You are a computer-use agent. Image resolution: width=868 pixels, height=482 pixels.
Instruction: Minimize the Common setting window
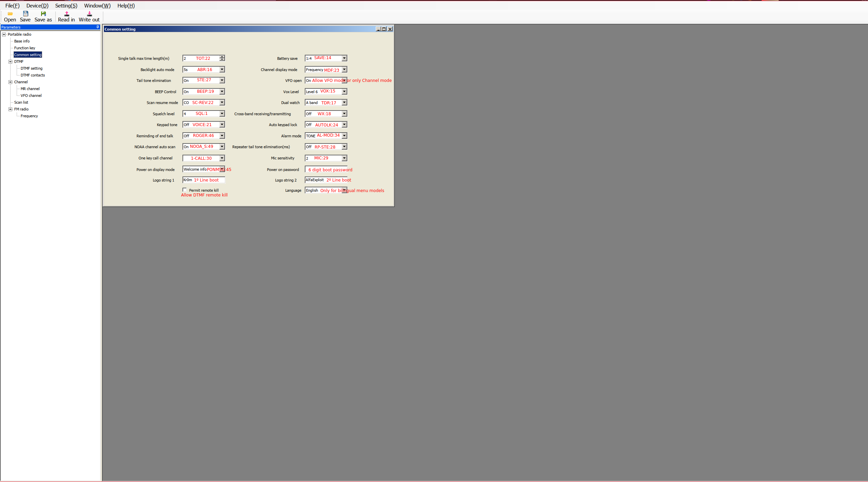pyautogui.click(x=378, y=29)
